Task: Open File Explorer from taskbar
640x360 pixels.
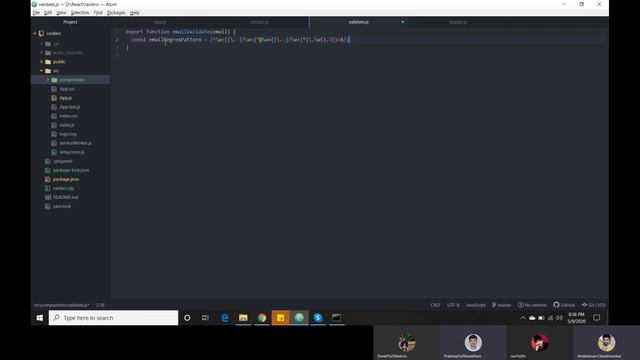Action: point(243,318)
